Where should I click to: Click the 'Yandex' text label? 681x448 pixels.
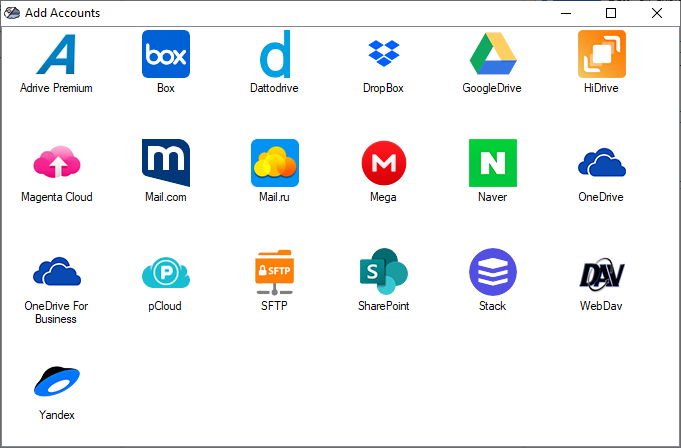click(x=57, y=415)
